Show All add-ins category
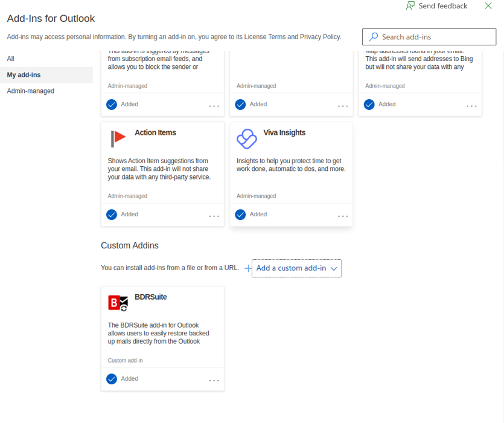This screenshot has width=504, height=423. (11, 59)
